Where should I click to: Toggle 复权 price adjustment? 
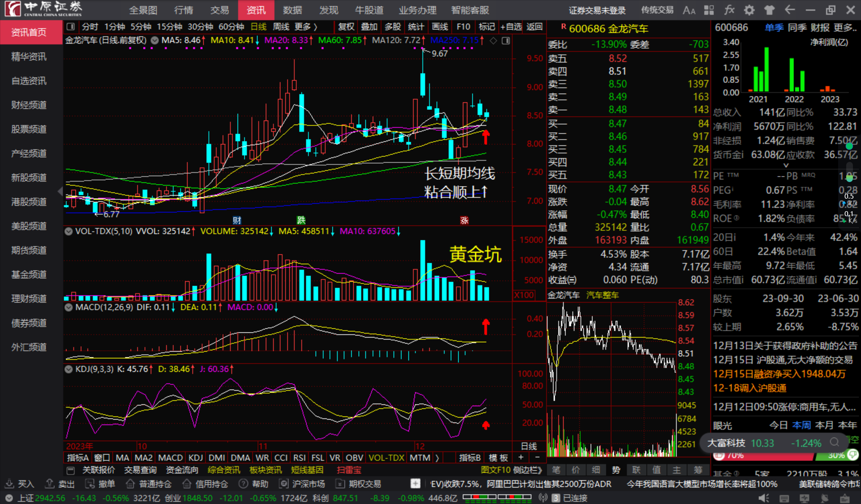(346, 27)
